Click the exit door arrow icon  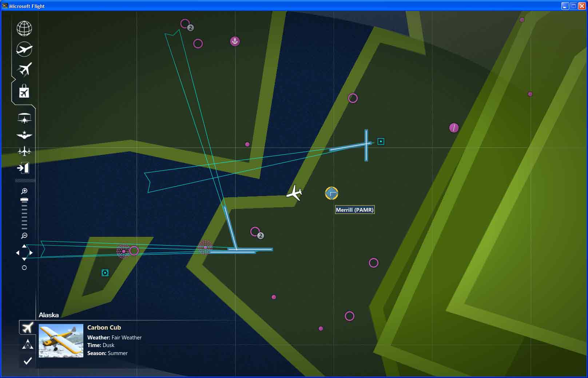tap(23, 168)
